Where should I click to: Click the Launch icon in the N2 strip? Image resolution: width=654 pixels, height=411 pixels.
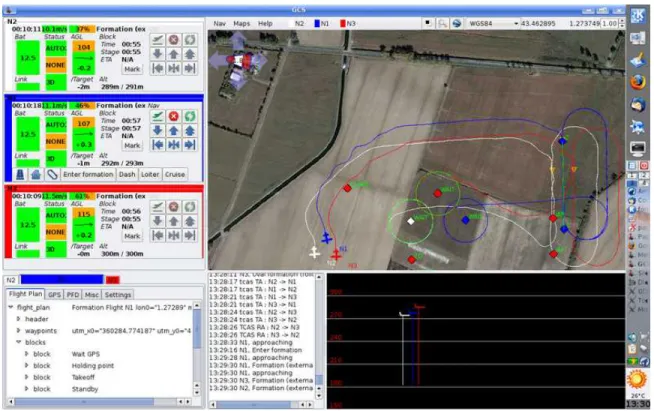click(x=158, y=40)
